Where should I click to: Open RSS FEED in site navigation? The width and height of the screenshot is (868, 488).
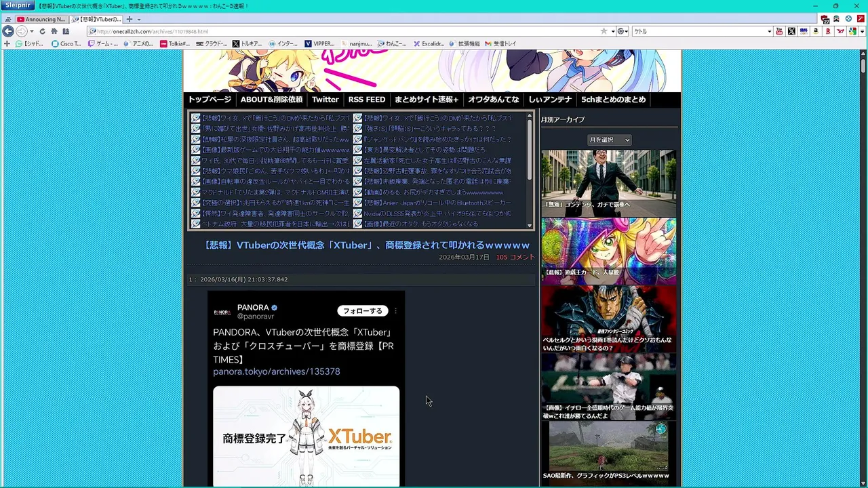pos(367,100)
